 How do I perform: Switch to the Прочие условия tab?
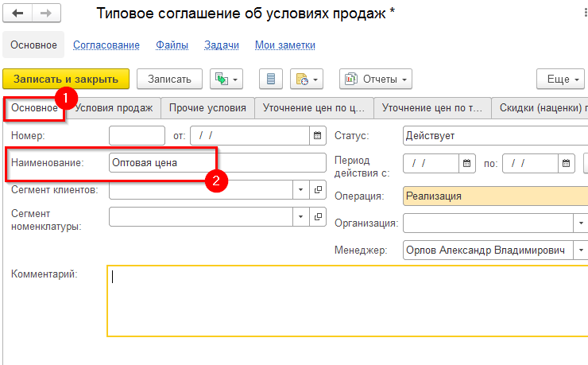207,108
